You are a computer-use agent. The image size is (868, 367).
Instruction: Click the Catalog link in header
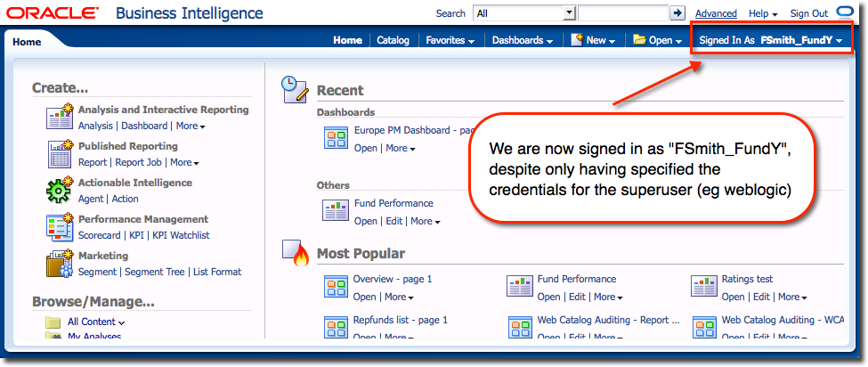[393, 40]
